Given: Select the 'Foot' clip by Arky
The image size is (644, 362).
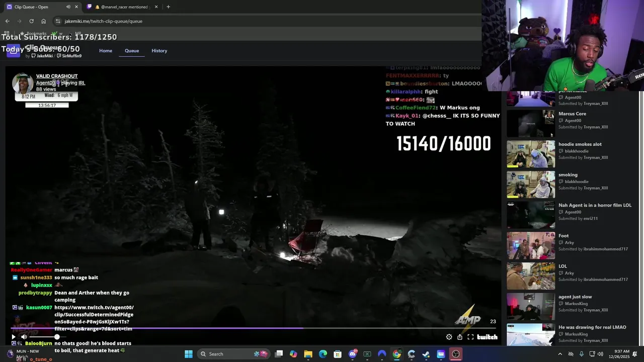Looking at the screenshot, I should tap(563, 236).
